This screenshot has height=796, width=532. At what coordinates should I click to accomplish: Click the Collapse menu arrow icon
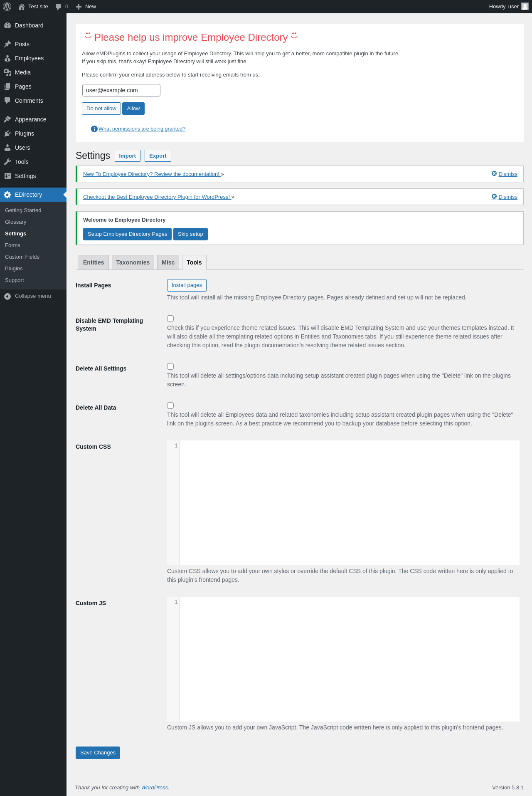pos(7,296)
